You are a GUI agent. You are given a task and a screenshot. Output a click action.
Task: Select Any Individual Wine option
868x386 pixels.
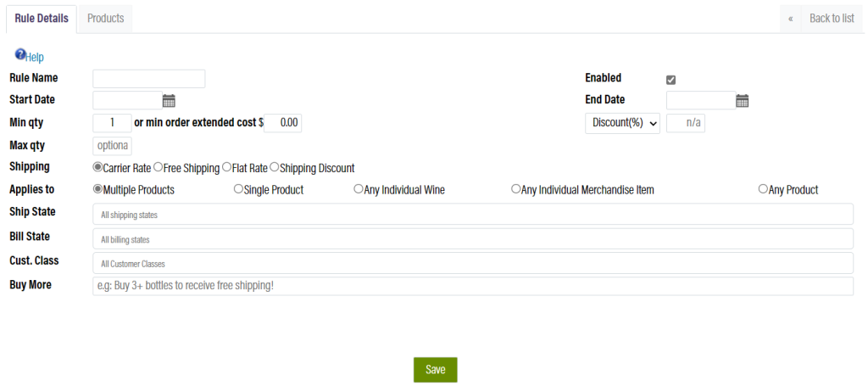click(359, 190)
